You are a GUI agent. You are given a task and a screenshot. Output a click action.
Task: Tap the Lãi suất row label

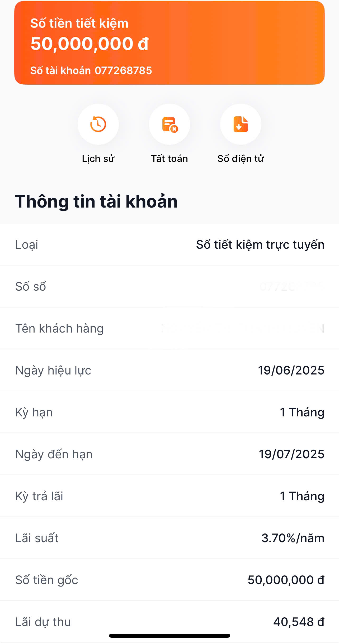click(37, 538)
